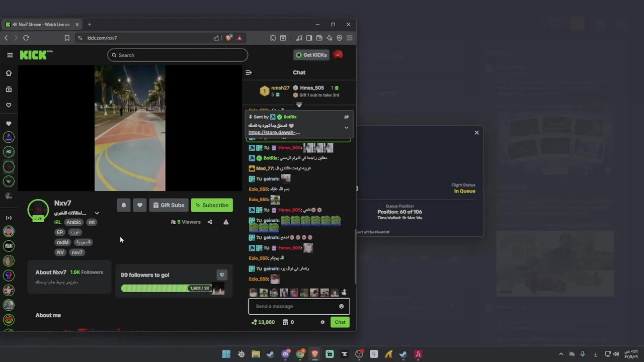Screen dimensions: 644x362
Task: Expand the gift sub leaderboard
Action: coord(299,105)
